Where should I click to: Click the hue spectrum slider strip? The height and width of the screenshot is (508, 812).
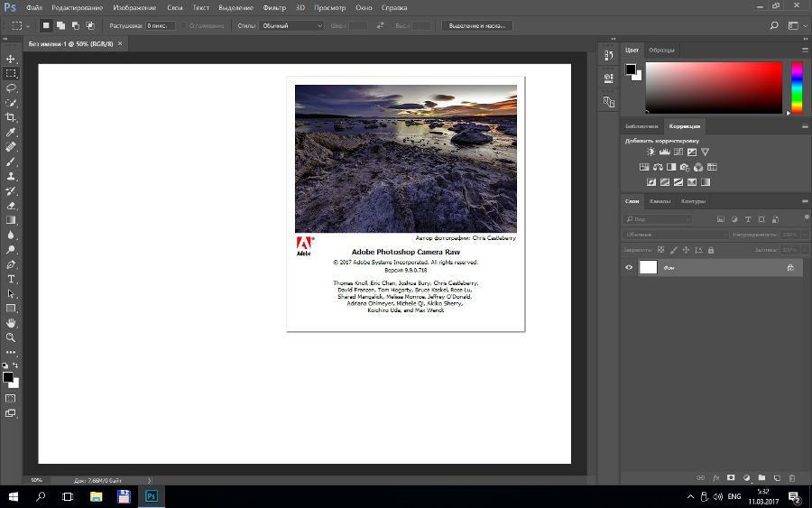[x=797, y=88]
